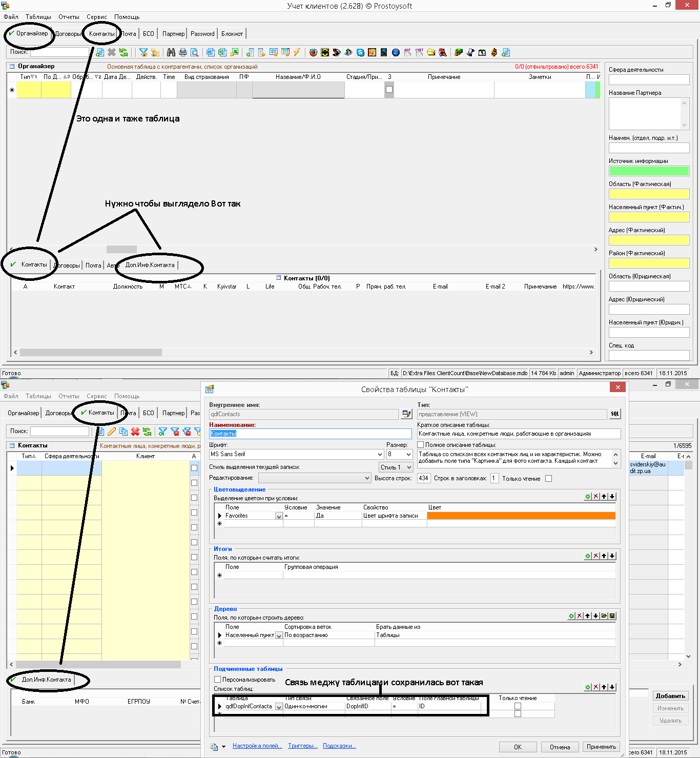
Task: Click the edit icon beside Внутреннее имя field
Action: (407, 414)
